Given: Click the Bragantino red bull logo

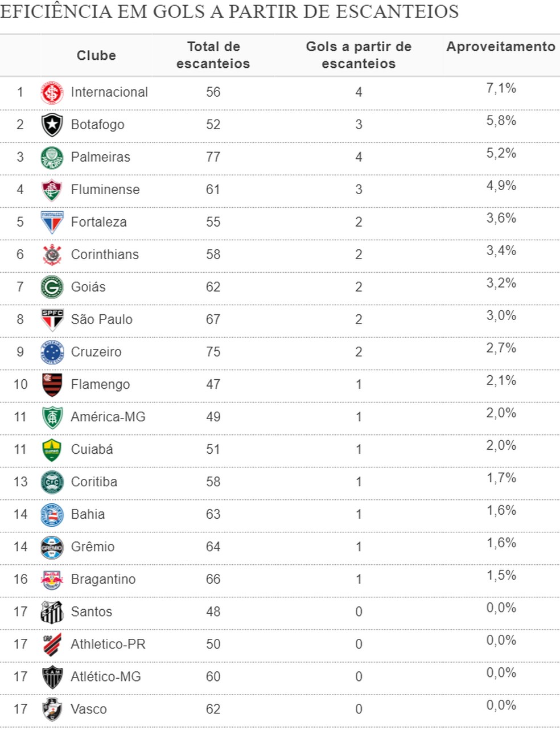Looking at the screenshot, I should point(52,580).
